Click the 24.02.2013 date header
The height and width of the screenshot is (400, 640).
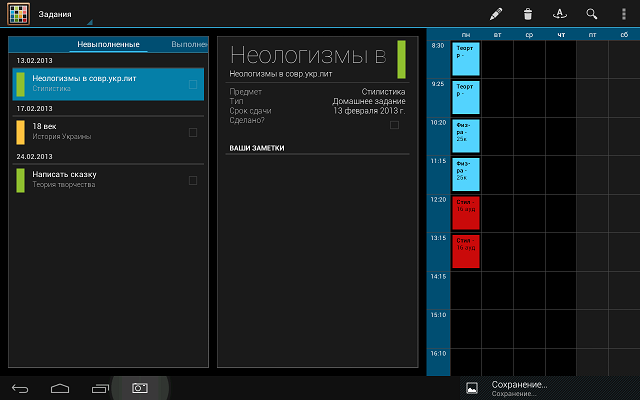[34, 157]
